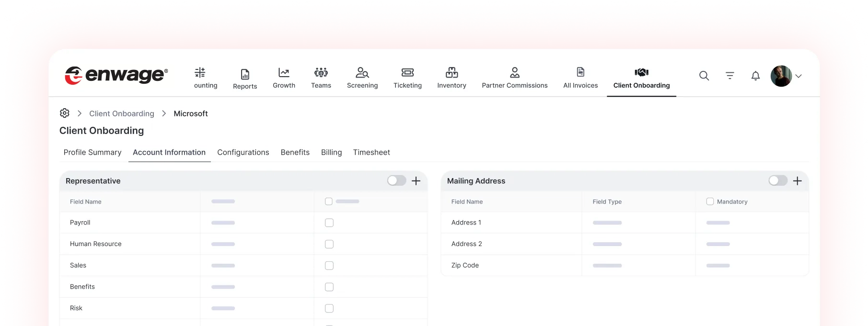The image size is (868, 326).
Task: Open the Screening search-person icon
Action: pos(362,73)
